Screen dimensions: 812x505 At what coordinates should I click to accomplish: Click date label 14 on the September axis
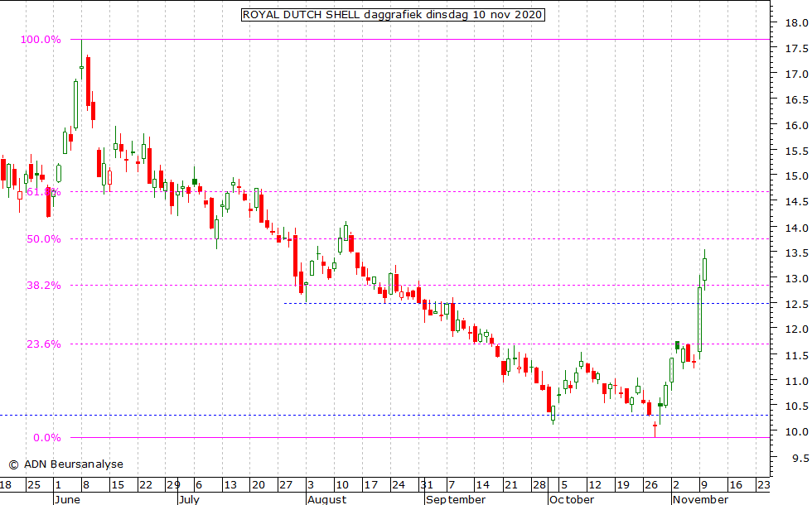[x=482, y=485]
